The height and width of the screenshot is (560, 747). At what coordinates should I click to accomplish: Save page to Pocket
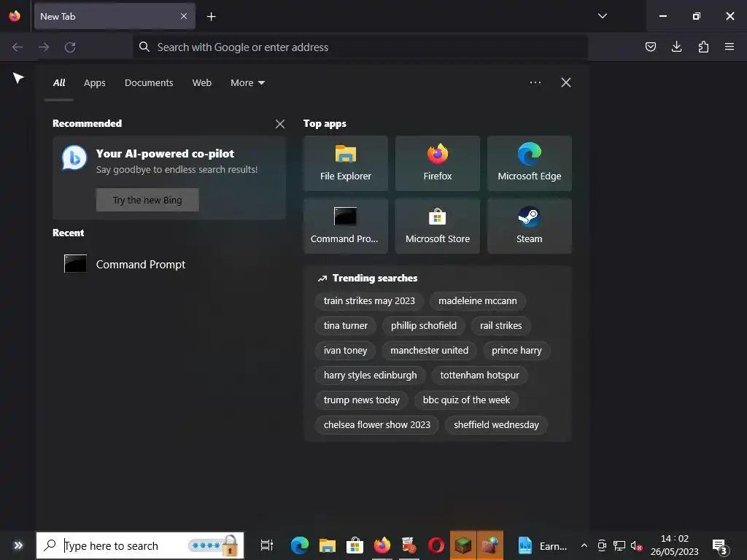pyautogui.click(x=650, y=47)
